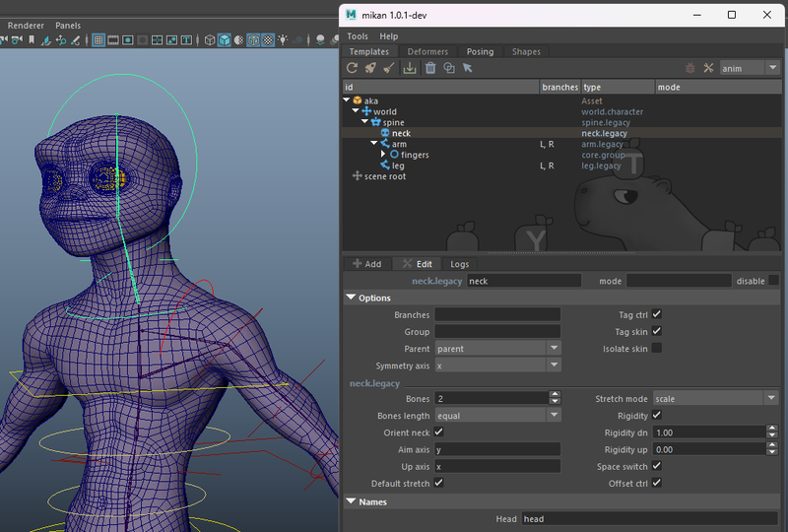The height and width of the screenshot is (532, 788).
Task: Collapse the arm tree node
Action: point(373,144)
